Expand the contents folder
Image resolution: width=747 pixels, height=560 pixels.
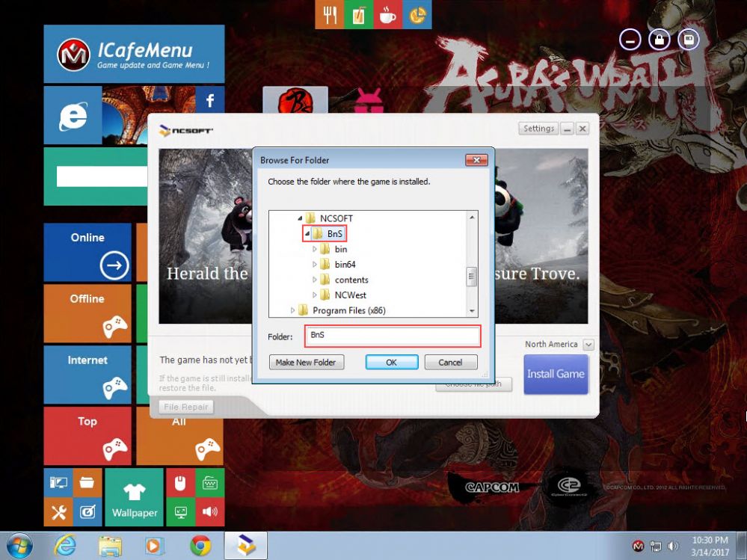(314, 280)
